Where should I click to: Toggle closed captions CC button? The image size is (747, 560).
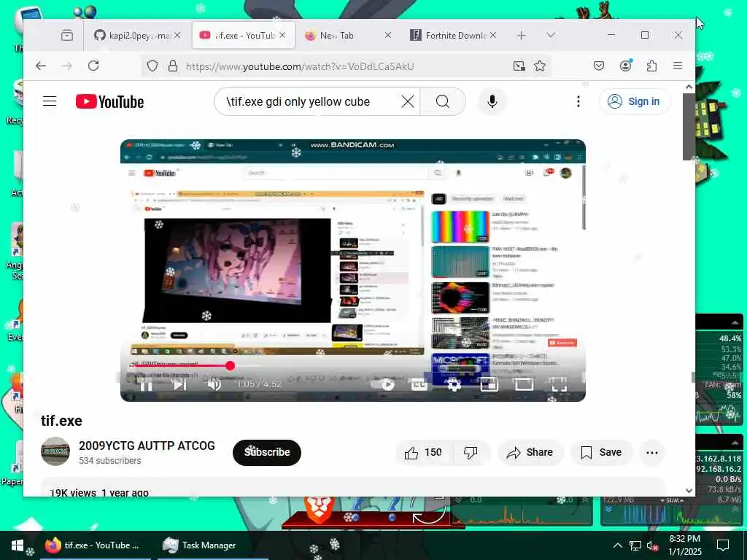pos(419,384)
